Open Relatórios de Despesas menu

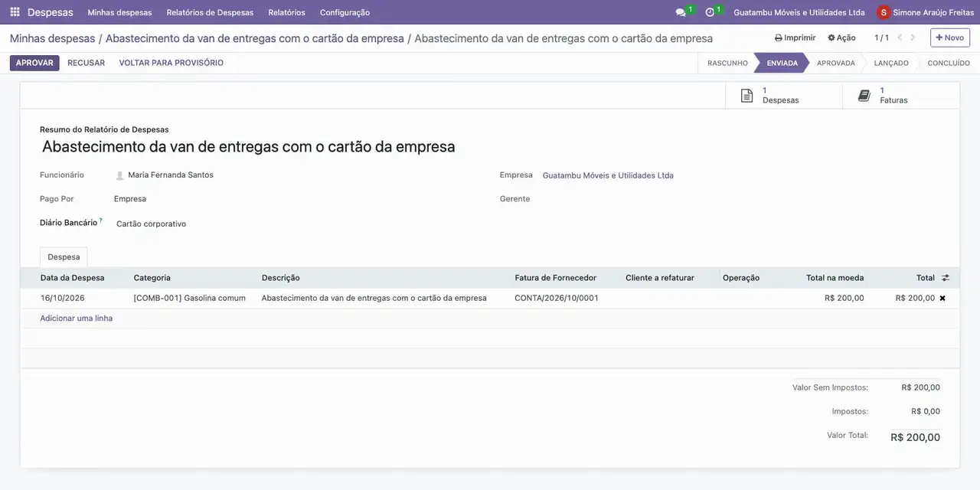point(210,12)
